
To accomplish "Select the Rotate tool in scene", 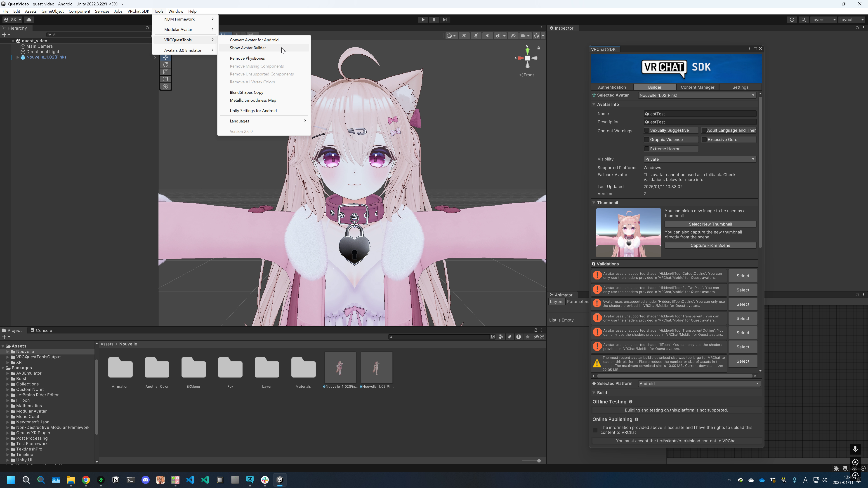I will click(165, 65).
